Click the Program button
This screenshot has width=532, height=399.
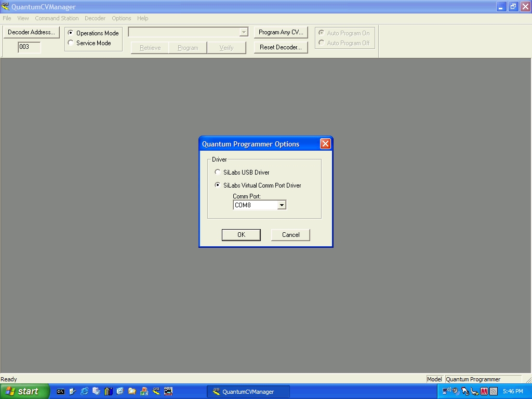tap(188, 48)
